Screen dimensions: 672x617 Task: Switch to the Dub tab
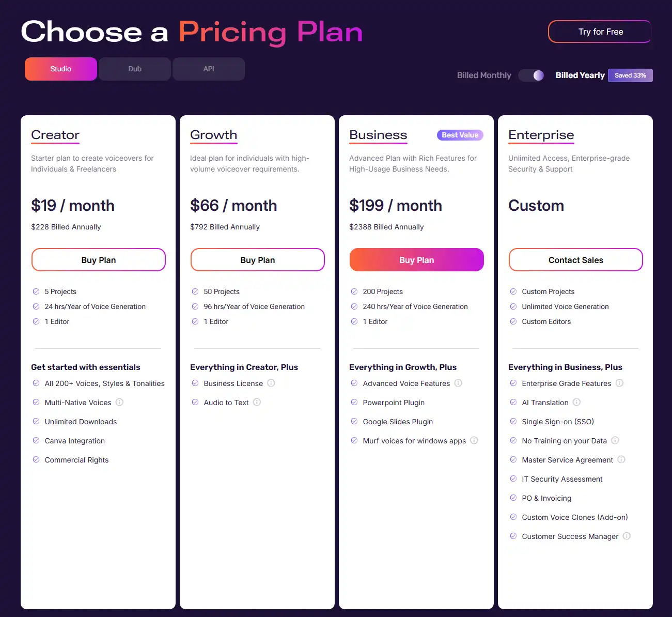click(134, 68)
